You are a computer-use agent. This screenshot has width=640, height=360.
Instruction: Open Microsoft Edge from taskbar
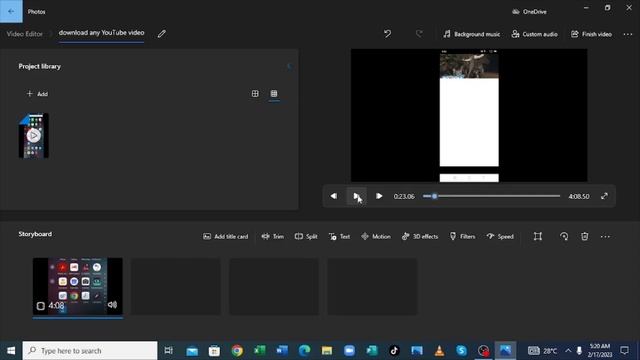pyautogui.click(x=304, y=351)
